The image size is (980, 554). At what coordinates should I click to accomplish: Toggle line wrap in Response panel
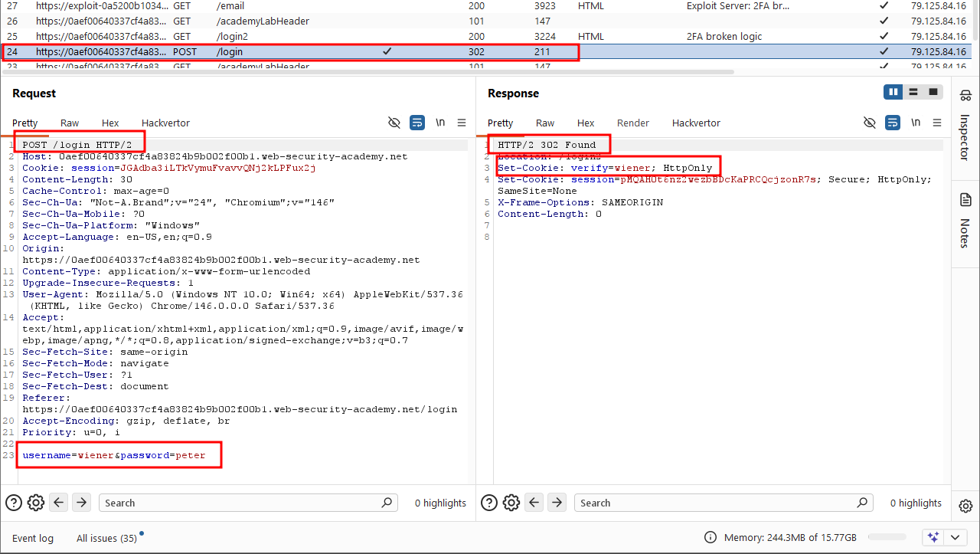pos(893,123)
